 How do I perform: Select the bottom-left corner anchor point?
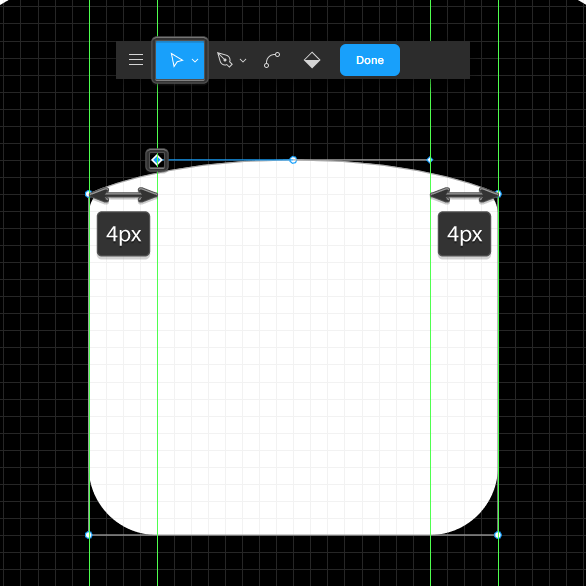[89, 535]
